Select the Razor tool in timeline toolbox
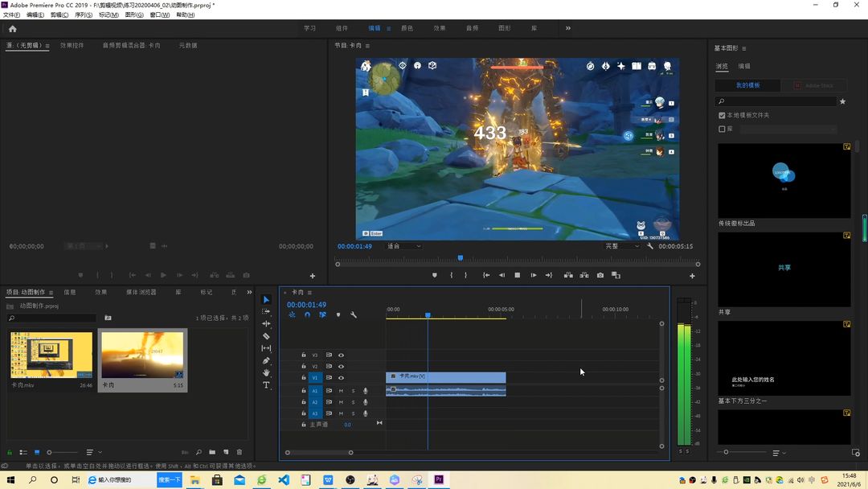The height and width of the screenshot is (489, 868). coord(266,336)
